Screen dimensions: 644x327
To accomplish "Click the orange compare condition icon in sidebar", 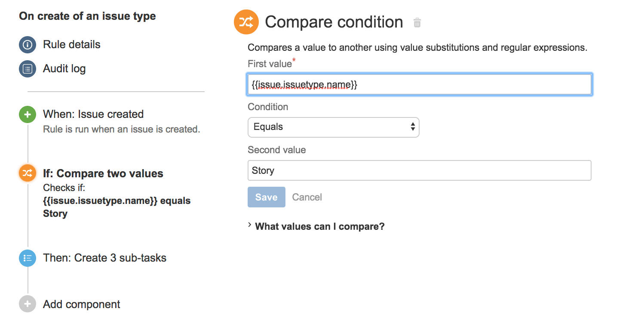I will [x=28, y=173].
